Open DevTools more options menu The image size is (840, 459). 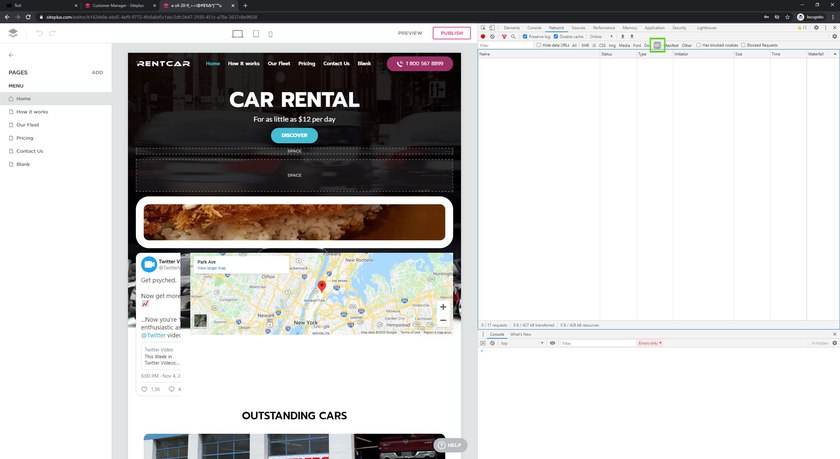826,28
